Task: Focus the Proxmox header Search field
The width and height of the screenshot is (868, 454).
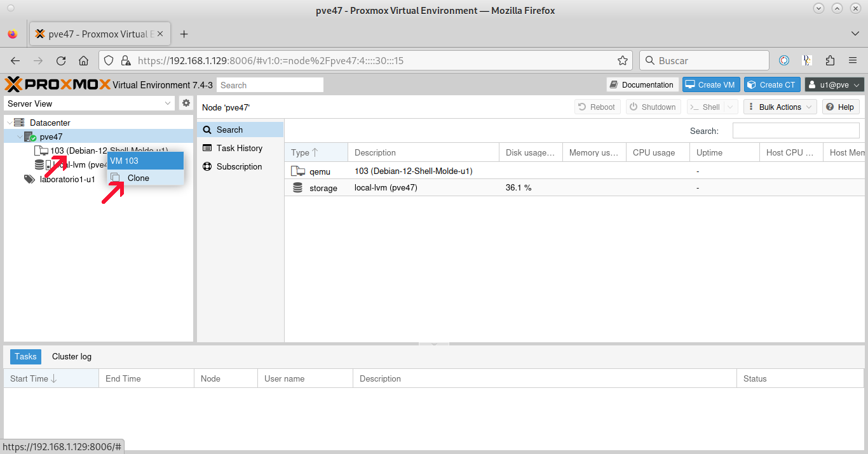Action: [270, 85]
